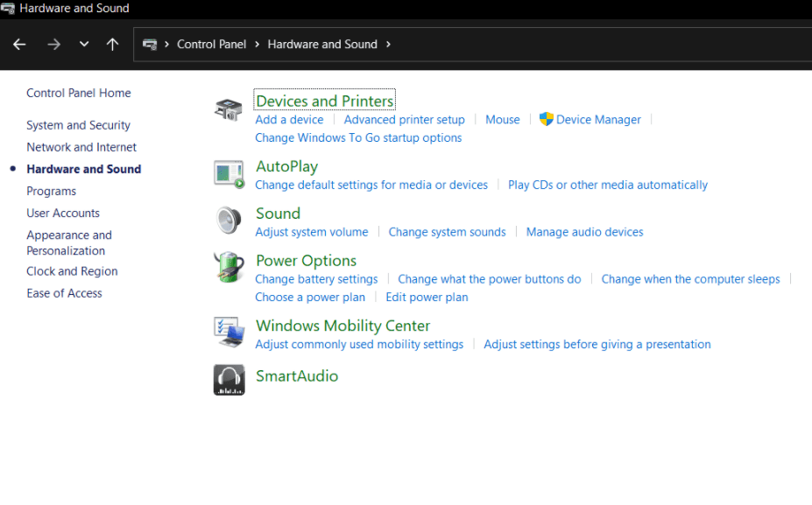Click the Windows Mobility Center icon
The width and height of the screenshot is (812, 505).
[229, 333]
